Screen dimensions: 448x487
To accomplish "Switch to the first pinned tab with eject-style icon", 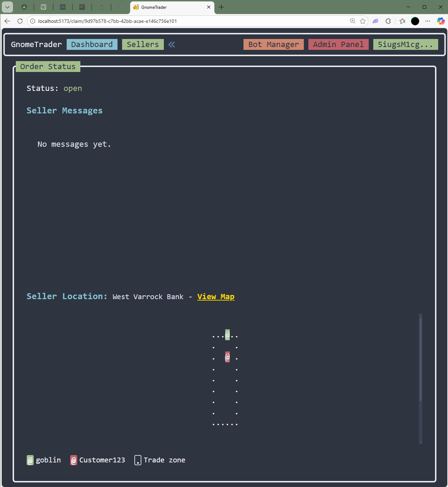I will [x=24, y=7].
